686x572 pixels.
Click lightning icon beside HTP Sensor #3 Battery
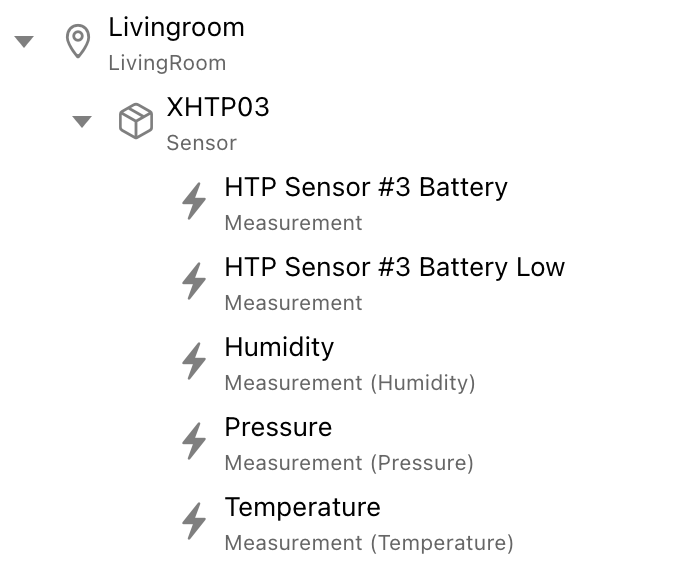[194, 202]
